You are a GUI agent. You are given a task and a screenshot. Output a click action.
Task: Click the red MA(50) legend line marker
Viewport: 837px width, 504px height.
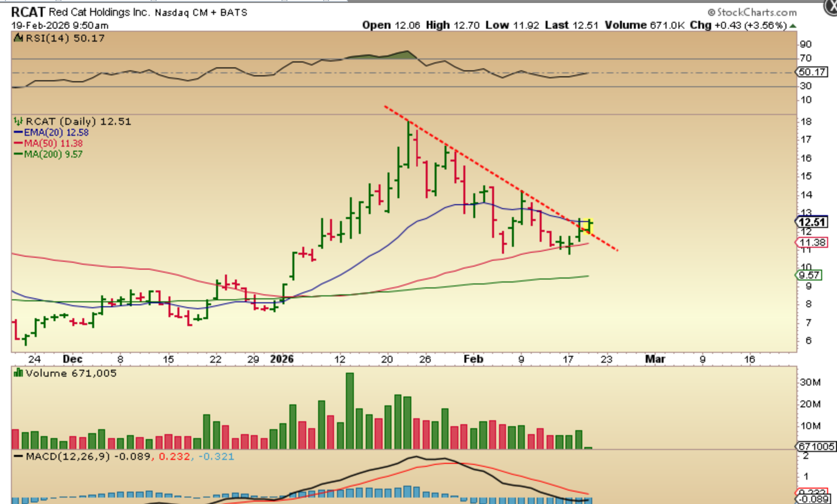[x=18, y=143]
